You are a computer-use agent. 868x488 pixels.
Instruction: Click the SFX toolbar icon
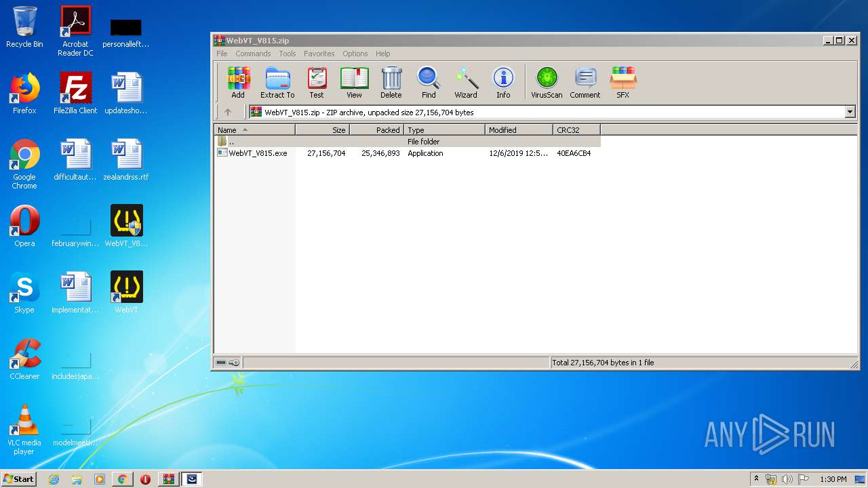(623, 83)
